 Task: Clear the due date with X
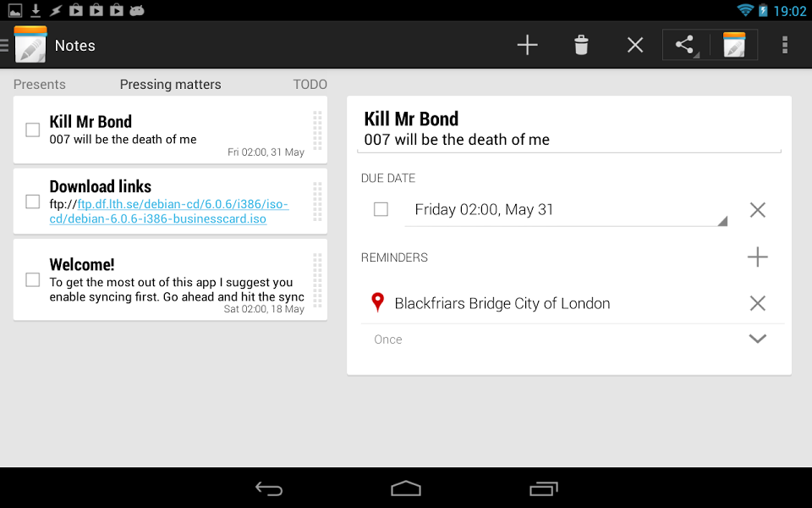[x=758, y=210]
